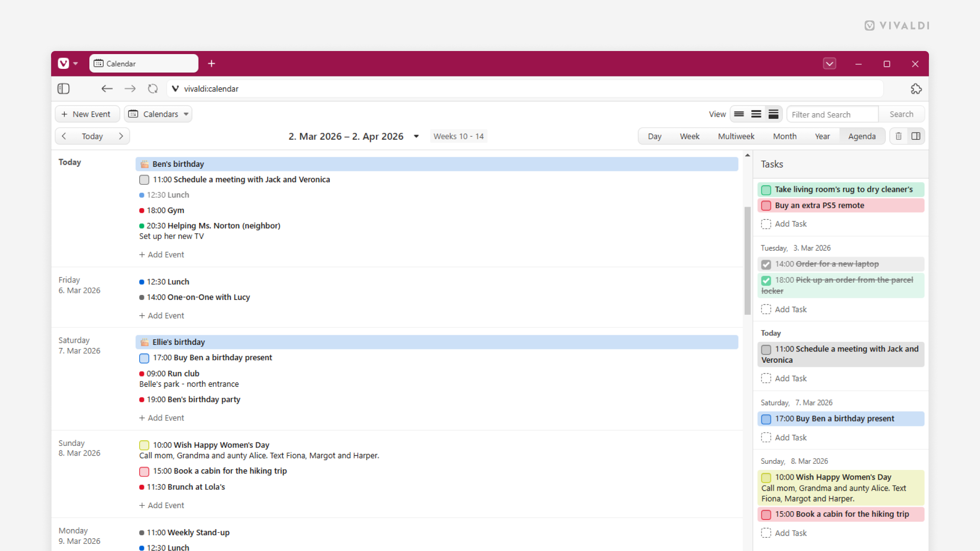Open the Vivaldi menu button
980x551 pixels.
63,63
